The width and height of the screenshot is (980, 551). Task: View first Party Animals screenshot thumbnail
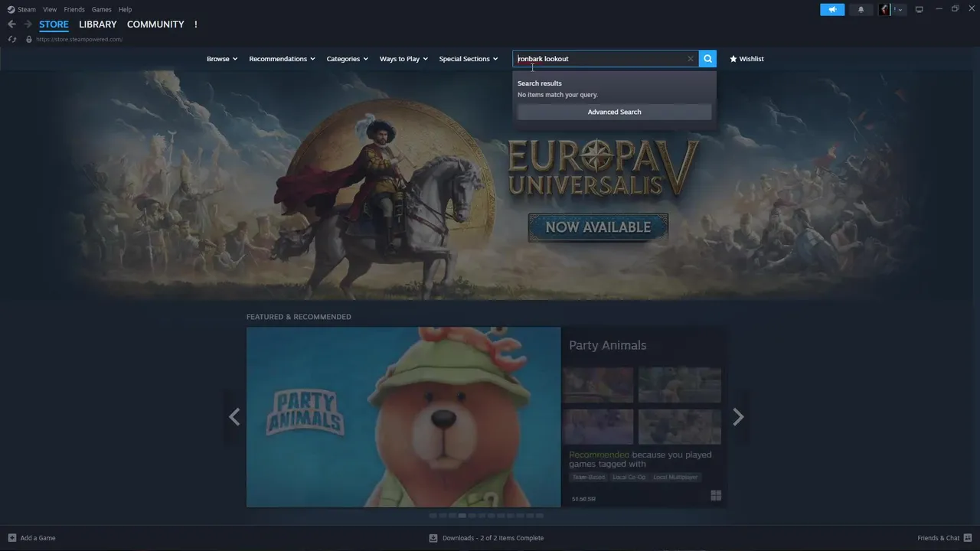click(598, 385)
